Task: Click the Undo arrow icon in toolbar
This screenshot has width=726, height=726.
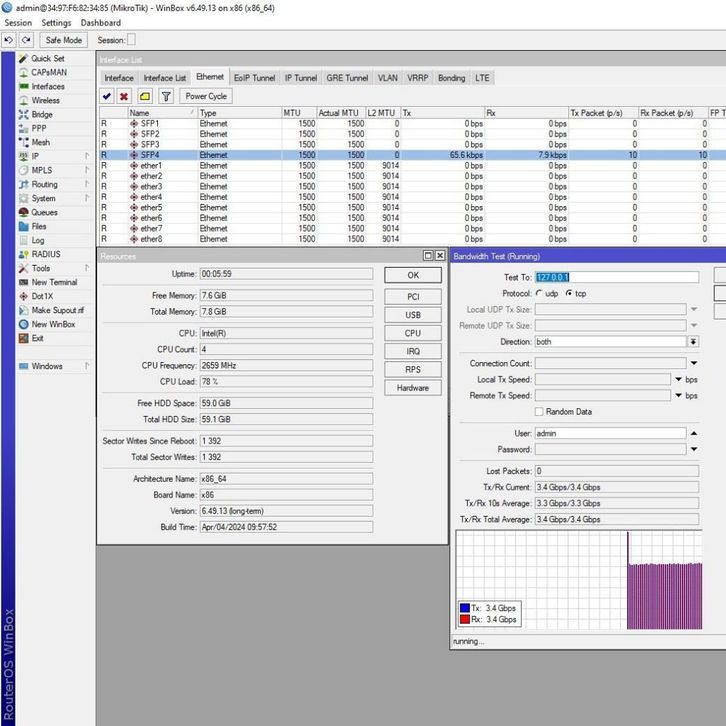Action: click(x=9, y=40)
